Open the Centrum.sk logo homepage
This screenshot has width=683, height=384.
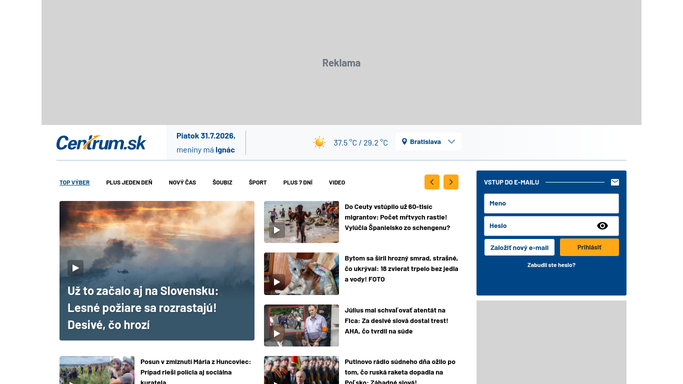(101, 143)
